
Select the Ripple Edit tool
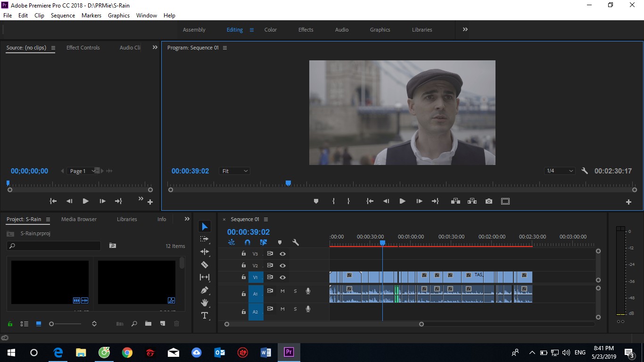tap(205, 252)
